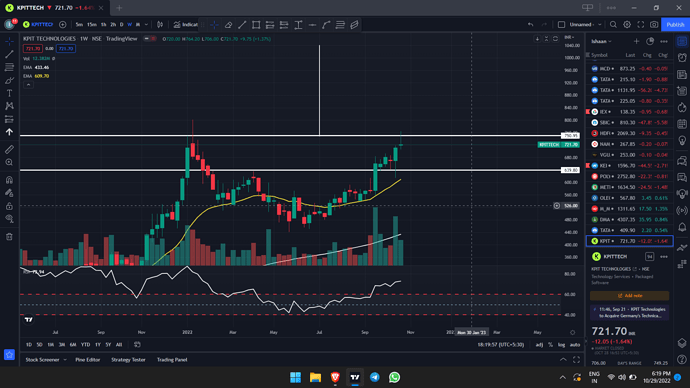The width and height of the screenshot is (690, 388).
Task: Open the economic calendar icon in right sidebar
Action: (682, 124)
